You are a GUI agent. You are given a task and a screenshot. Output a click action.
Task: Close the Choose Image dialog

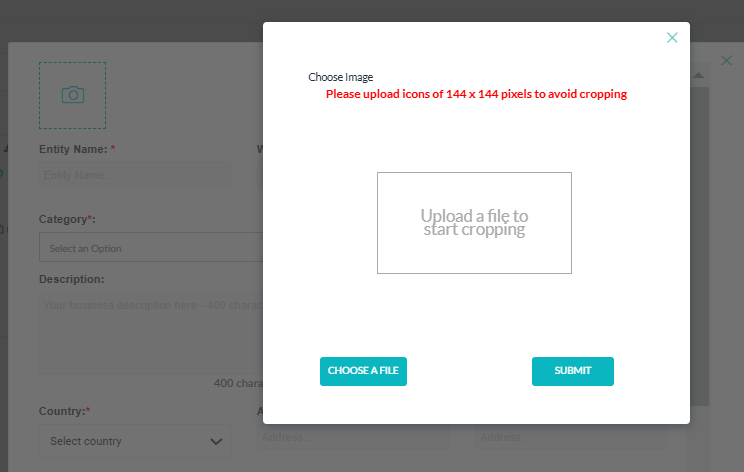coord(672,37)
